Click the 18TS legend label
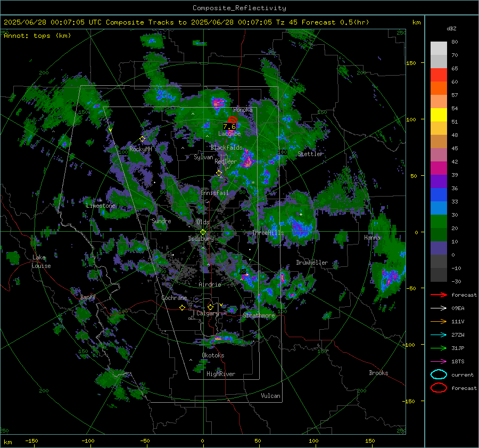 [458, 362]
